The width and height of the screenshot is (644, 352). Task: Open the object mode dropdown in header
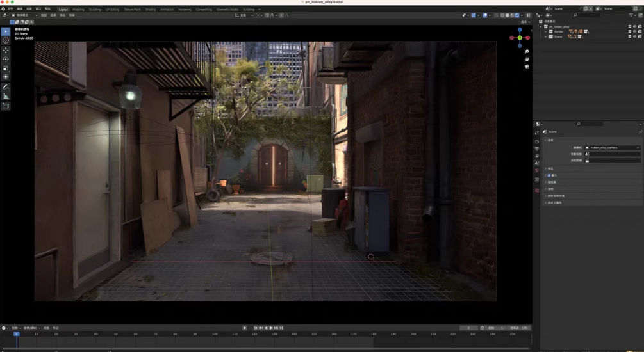pyautogui.click(x=23, y=15)
